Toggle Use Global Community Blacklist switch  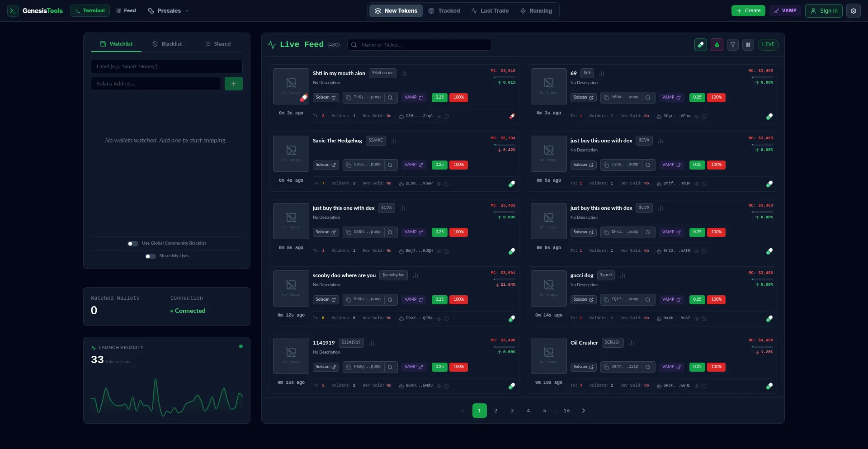pos(133,244)
